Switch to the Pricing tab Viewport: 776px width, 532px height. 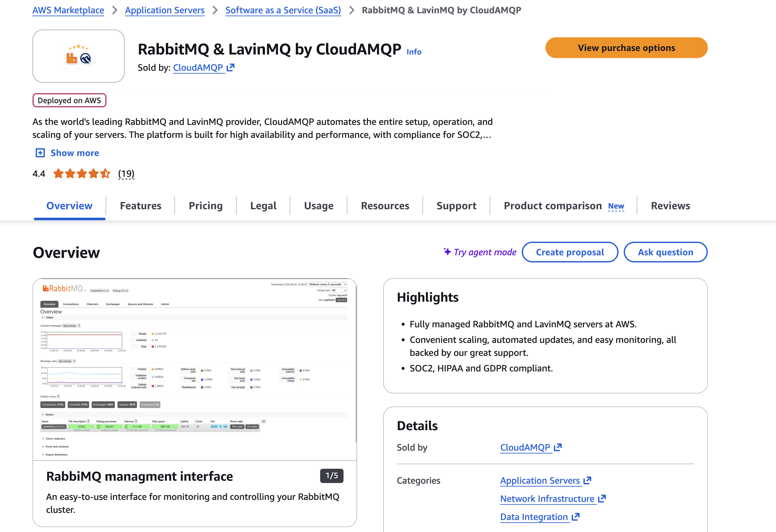[x=206, y=205]
